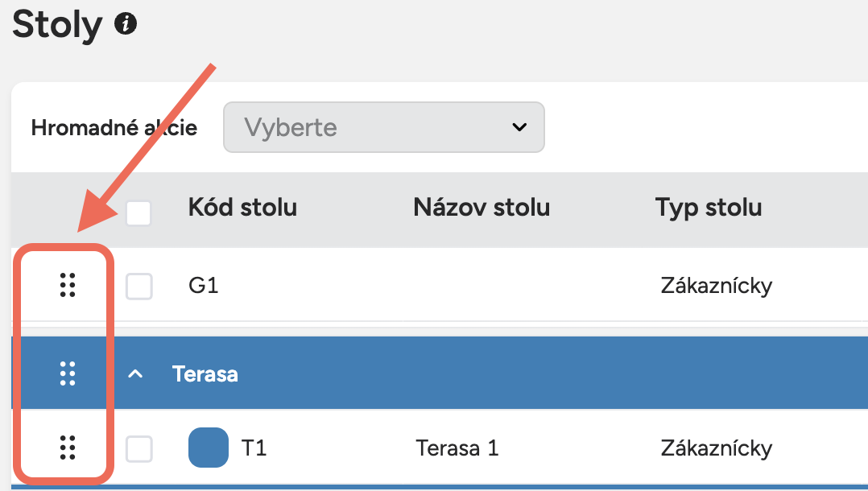Collapse the Terasa section using its arrow
Image resolution: width=868 pixels, height=491 pixels.
[x=135, y=373]
